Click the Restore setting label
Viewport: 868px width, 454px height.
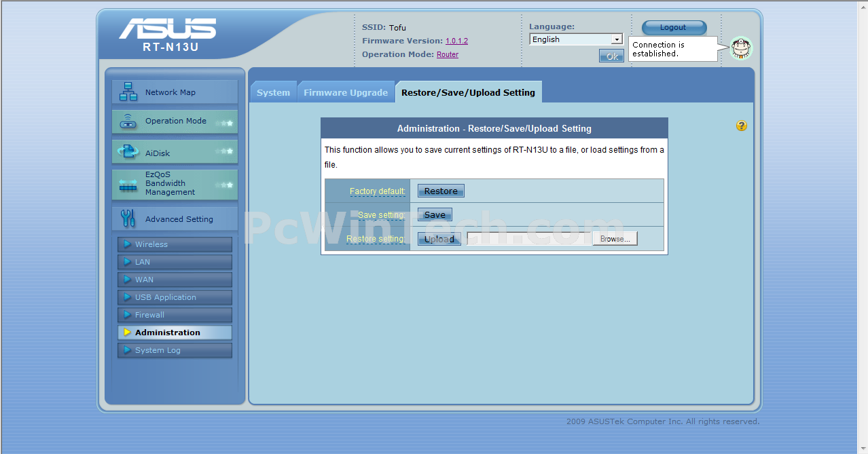pos(376,239)
